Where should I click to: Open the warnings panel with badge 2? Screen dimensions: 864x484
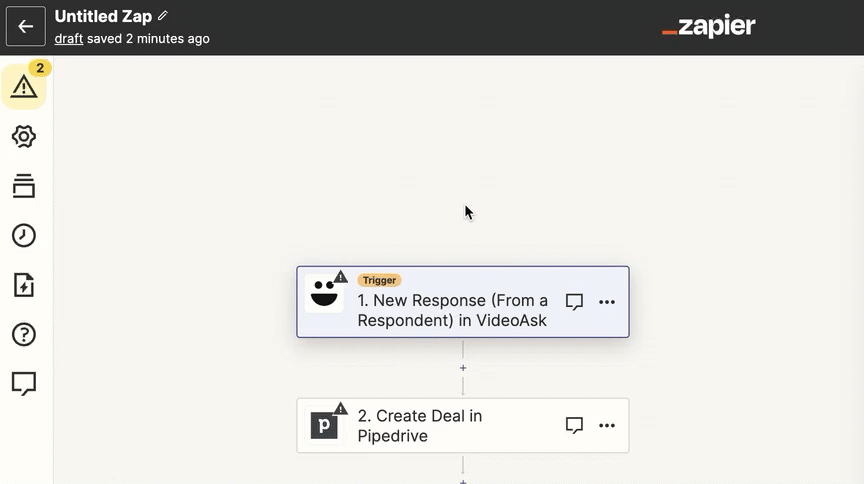24,86
